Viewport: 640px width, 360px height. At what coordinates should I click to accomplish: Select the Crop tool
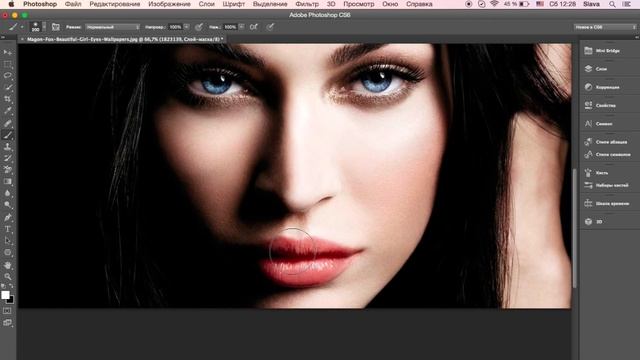click(x=7, y=99)
